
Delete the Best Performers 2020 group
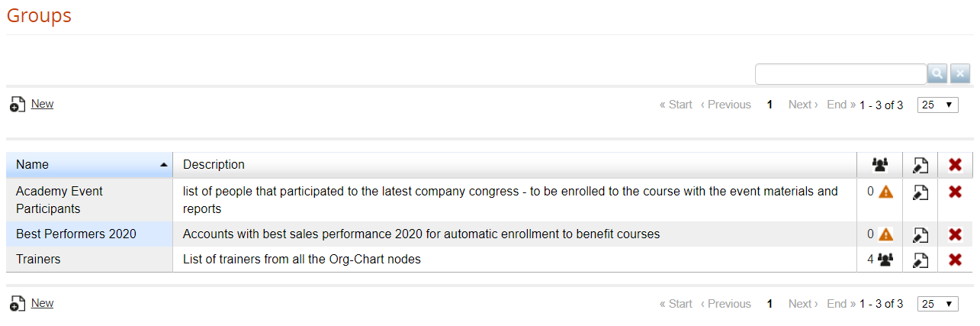955,234
